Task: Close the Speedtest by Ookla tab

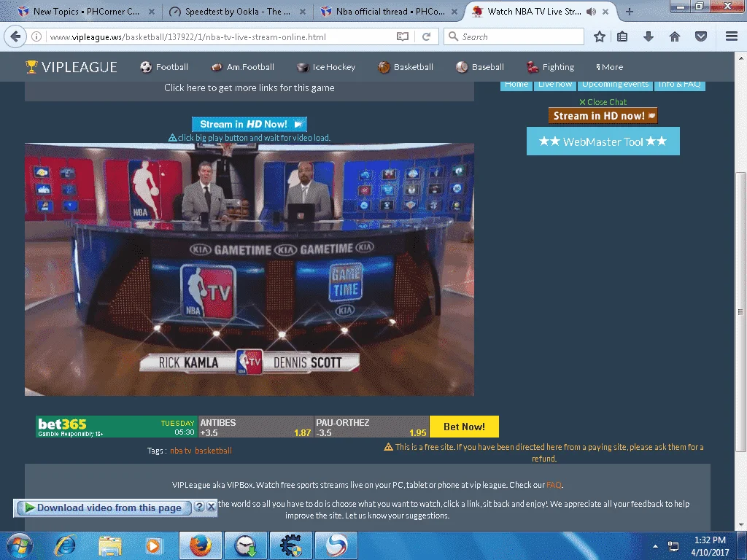Action: [303, 12]
